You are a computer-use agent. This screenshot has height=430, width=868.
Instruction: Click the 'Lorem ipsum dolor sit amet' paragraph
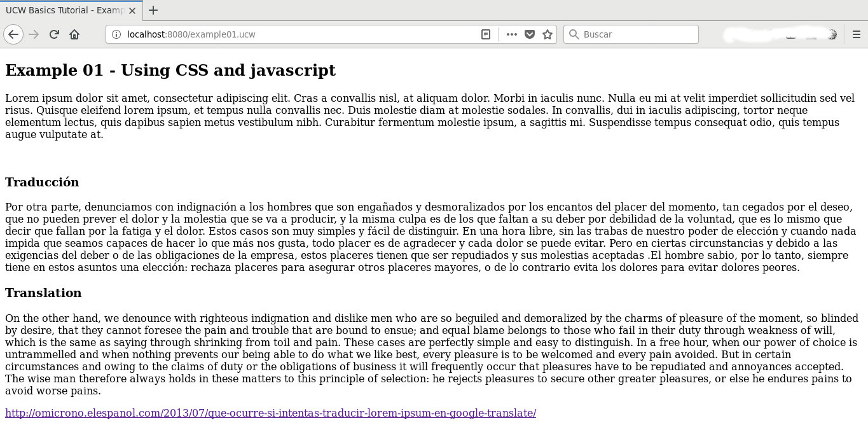click(430, 116)
